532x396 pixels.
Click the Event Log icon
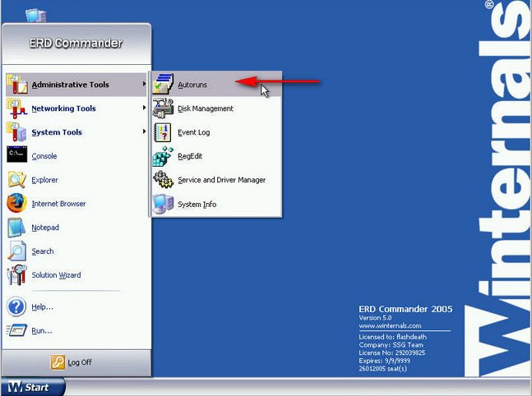[163, 132]
